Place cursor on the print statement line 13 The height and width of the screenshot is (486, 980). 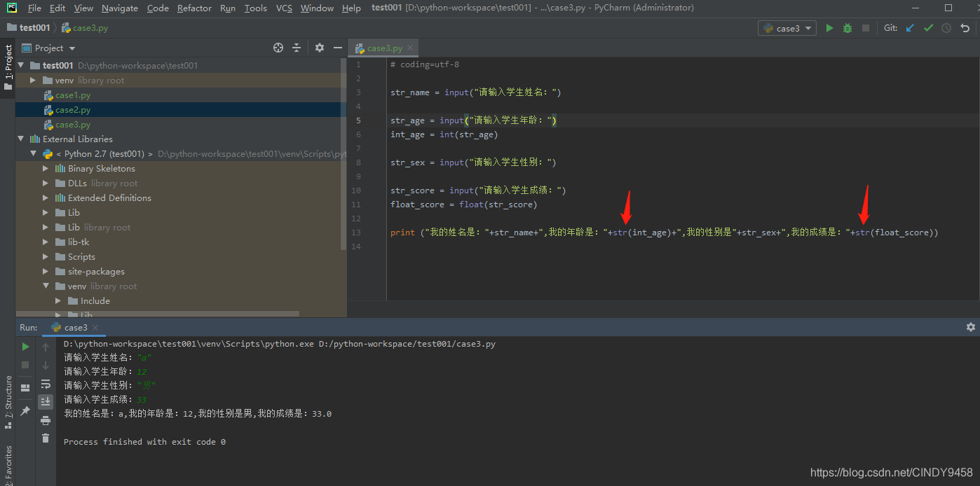click(664, 232)
